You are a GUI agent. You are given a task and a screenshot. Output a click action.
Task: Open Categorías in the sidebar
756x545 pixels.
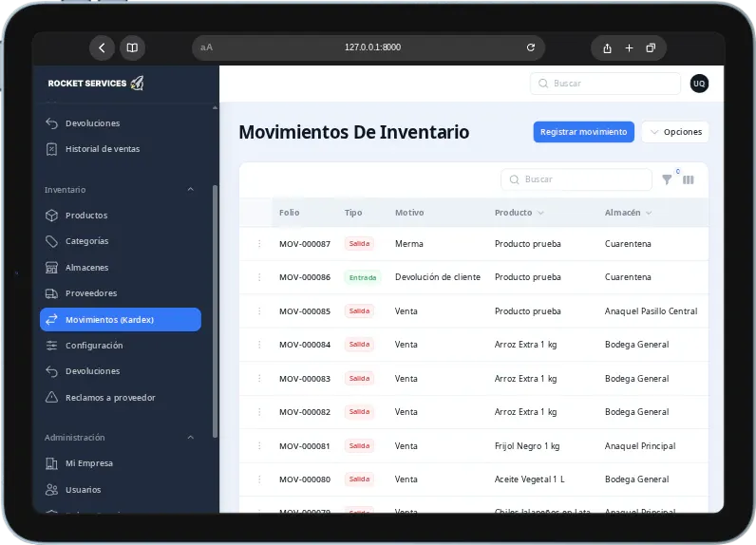tap(121, 241)
